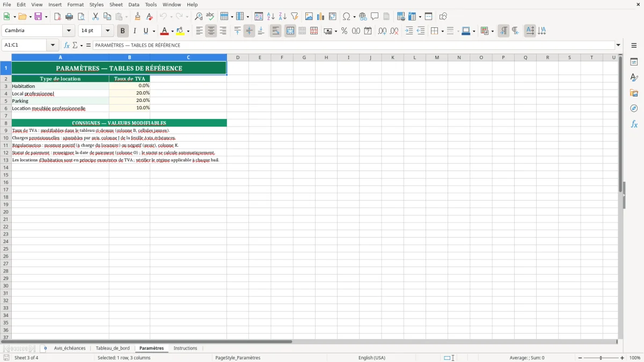Adjust the zoom slider handle
The image size is (644, 362).
click(x=601, y=358)
